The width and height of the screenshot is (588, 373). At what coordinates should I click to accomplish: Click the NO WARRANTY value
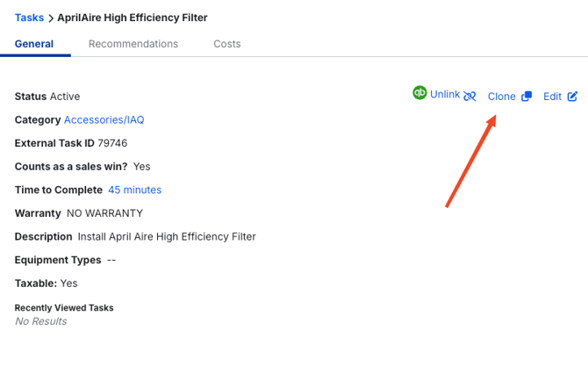104,213
